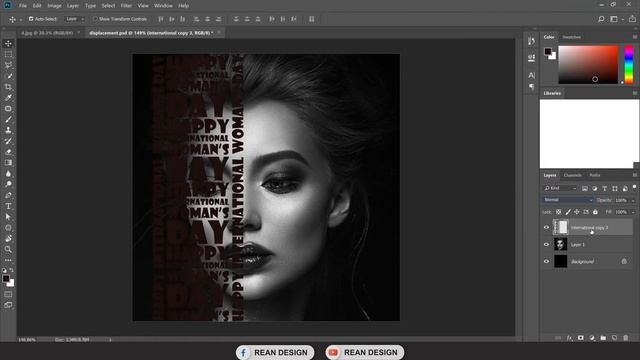This screenshot has height=360, width=640.
Task: Switch to the Channels tab
Action: (572, 175)
